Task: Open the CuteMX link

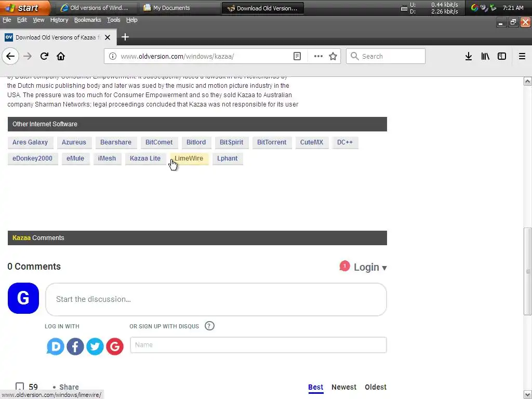Action: coord(312,142)
